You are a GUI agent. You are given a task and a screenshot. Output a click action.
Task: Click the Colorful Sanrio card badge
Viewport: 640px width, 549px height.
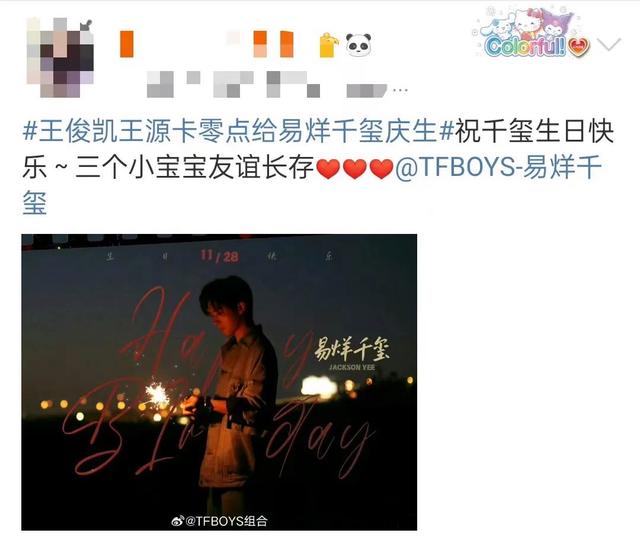(531, 32)
